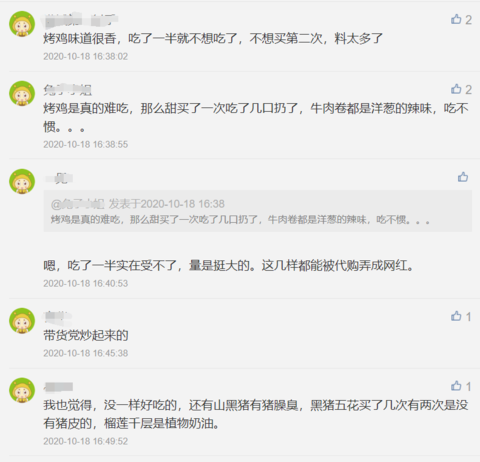Open username above 带货党炒起来的
This screenshot has height=462, width=480.
[57, 317]
